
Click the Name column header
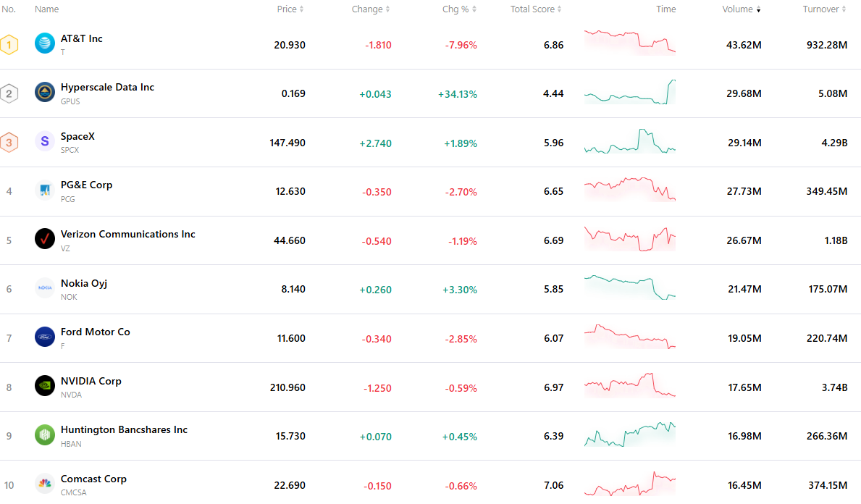pos(46,9)
